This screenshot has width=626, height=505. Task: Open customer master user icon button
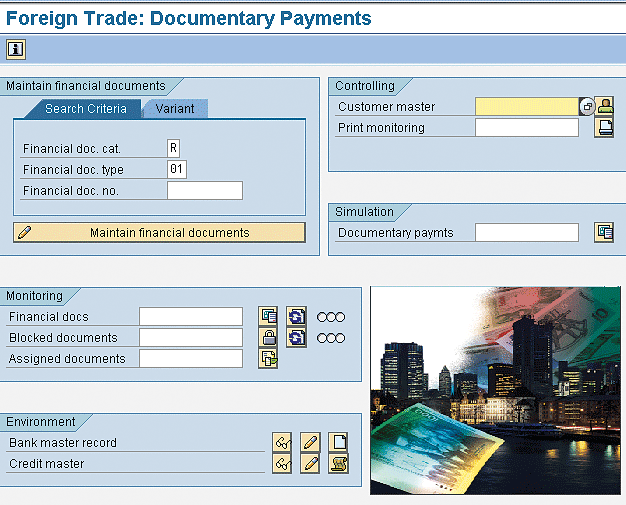pyautogui.click(x=604, y=107)
